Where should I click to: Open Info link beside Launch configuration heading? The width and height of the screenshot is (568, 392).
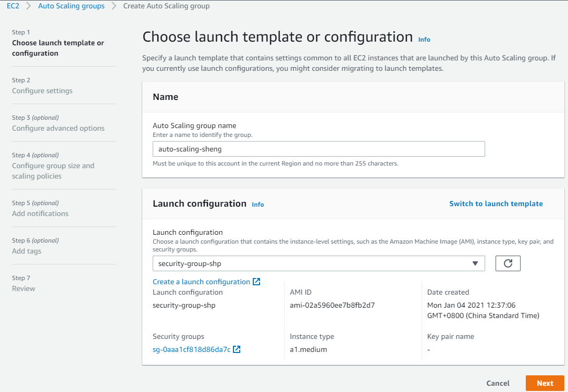click(258, 205)
